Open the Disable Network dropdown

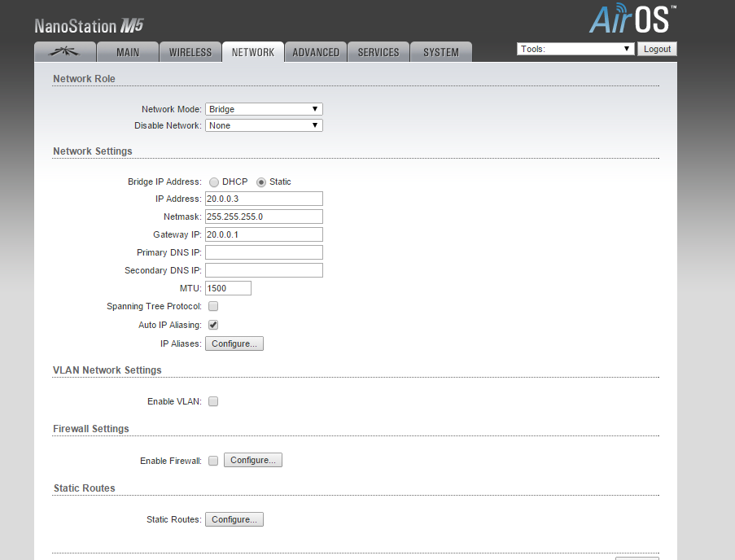(x=264, y=125)
